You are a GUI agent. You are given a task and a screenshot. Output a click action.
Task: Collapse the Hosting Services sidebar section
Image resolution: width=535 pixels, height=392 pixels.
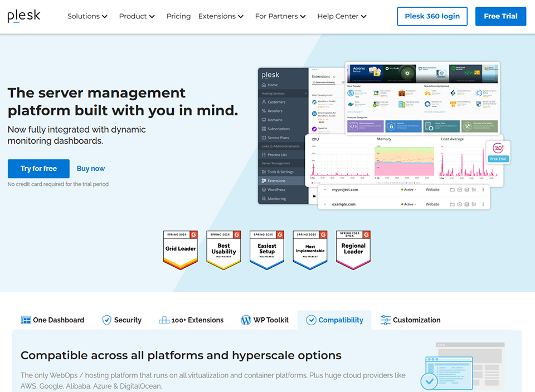306,94
